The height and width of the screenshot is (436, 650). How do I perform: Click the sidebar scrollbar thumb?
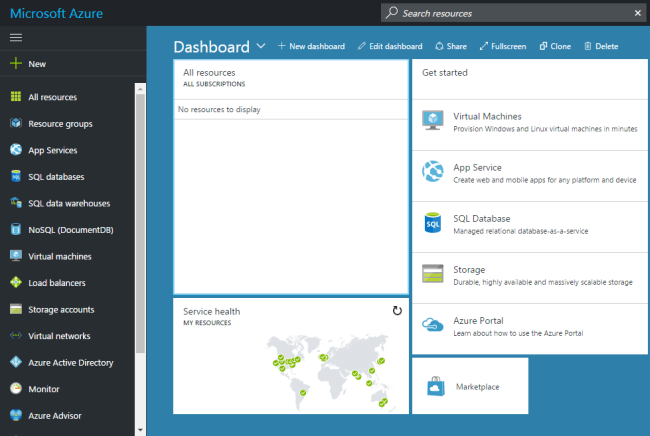click(x=140, y=224)
